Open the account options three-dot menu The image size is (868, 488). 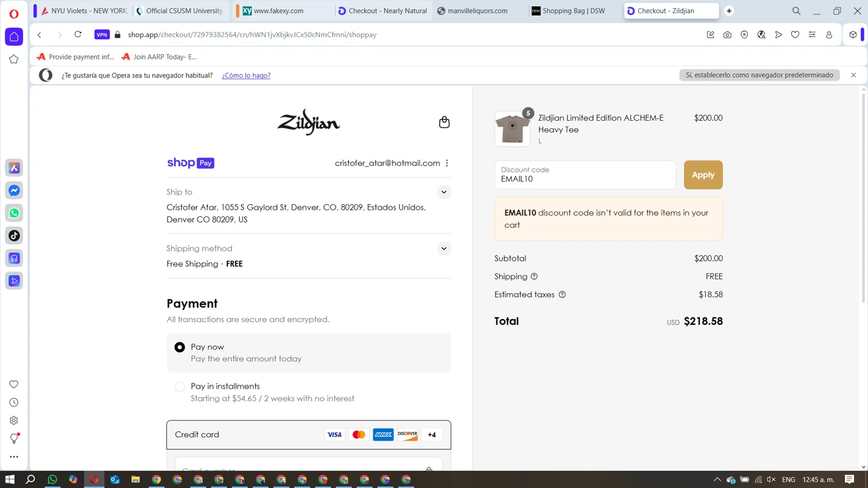[447, 163]
